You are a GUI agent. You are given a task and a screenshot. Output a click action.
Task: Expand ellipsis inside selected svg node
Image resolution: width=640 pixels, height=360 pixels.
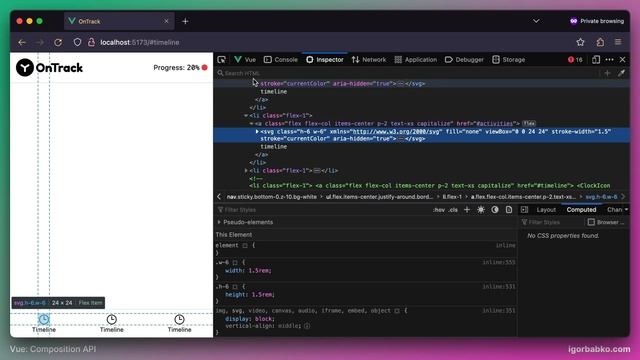coord(401,139)
